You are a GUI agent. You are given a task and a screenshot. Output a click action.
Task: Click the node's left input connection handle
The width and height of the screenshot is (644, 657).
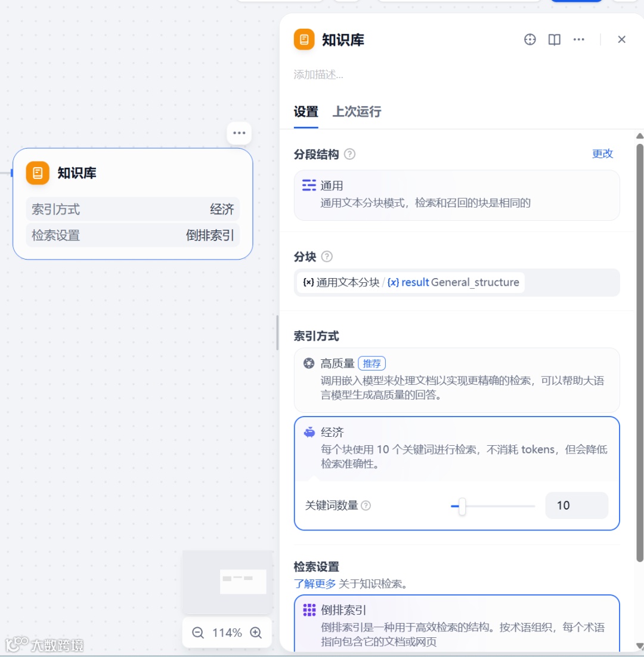click(12, 172)
